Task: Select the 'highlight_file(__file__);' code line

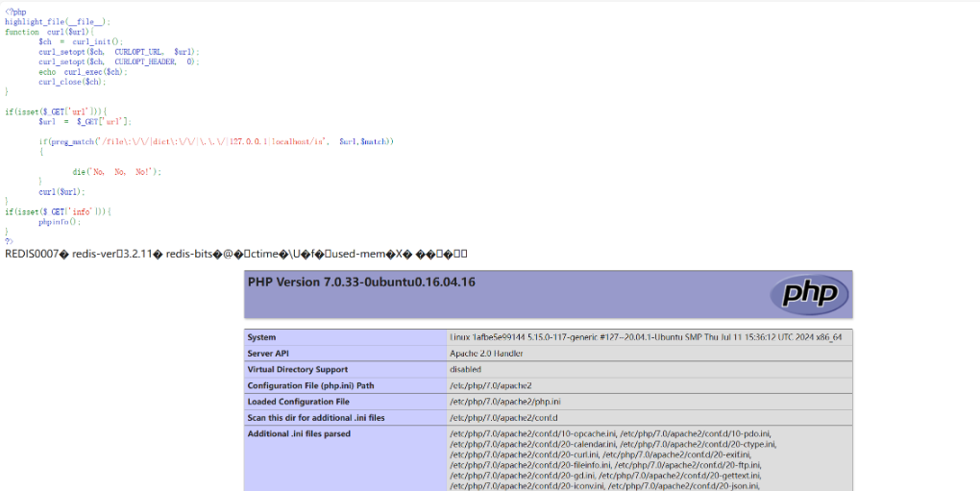Action: [x=58, y=22]
